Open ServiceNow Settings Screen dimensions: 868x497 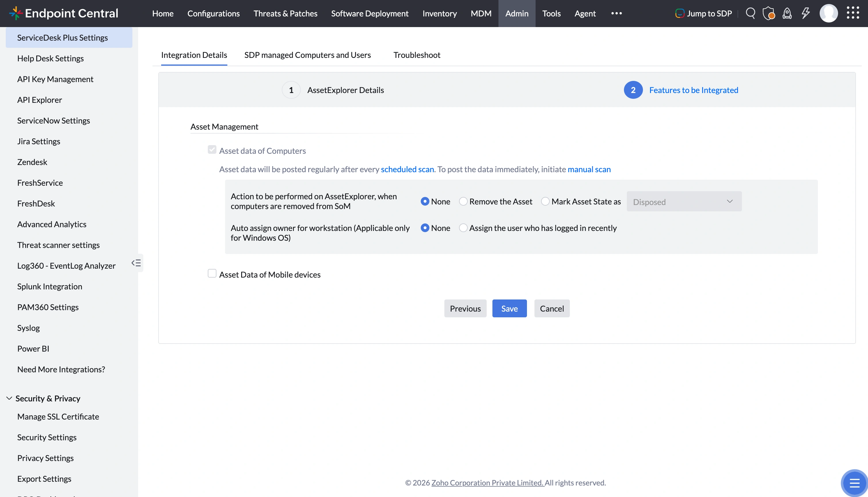coord(54,120)
